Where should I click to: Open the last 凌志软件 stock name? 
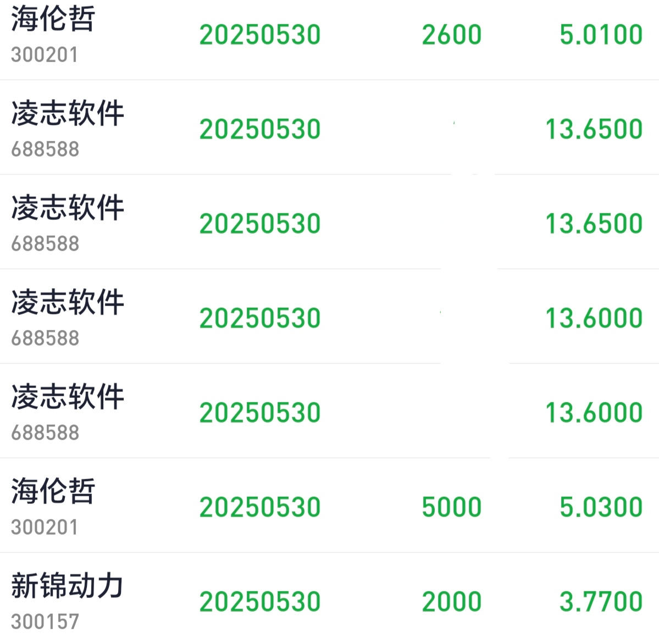67,397
